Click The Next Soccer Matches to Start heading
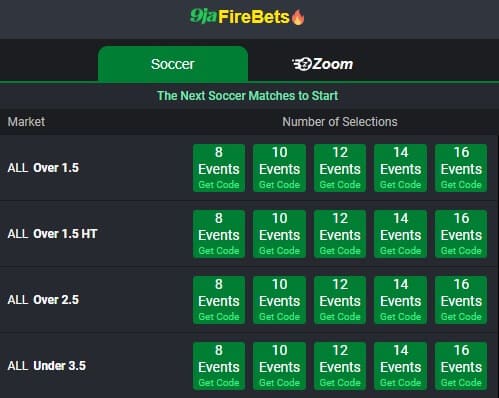499x398 pixels. [247, 96]
